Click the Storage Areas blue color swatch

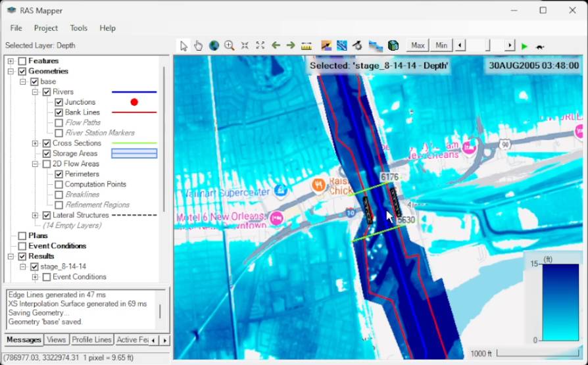coord(134,153)
